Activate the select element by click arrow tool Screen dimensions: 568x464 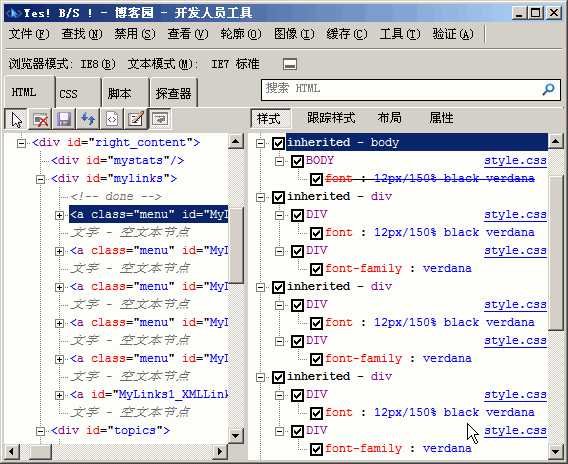tap(16, 119)
